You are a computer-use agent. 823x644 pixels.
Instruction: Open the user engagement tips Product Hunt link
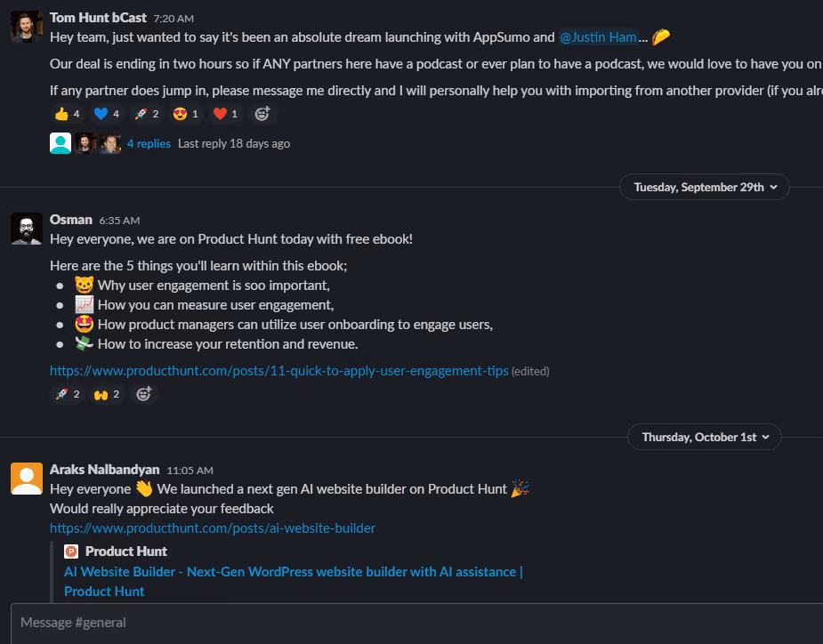[x=278, y=371]
